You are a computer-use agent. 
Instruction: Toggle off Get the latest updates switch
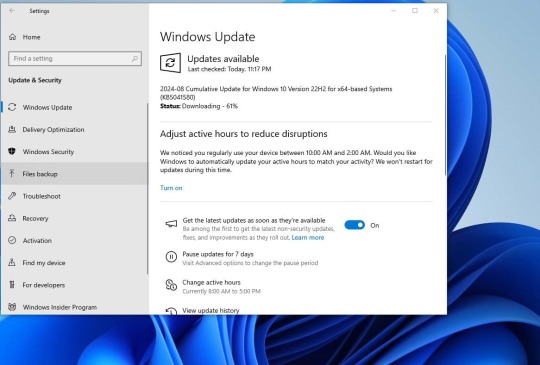pyautogui.click(x=354, y=225)
